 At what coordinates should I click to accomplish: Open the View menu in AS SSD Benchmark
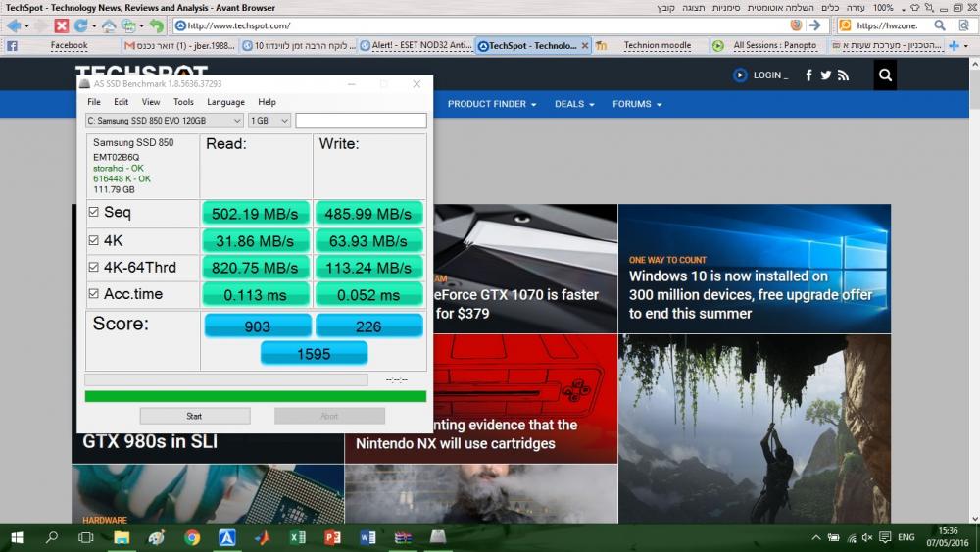pos(151,102)
